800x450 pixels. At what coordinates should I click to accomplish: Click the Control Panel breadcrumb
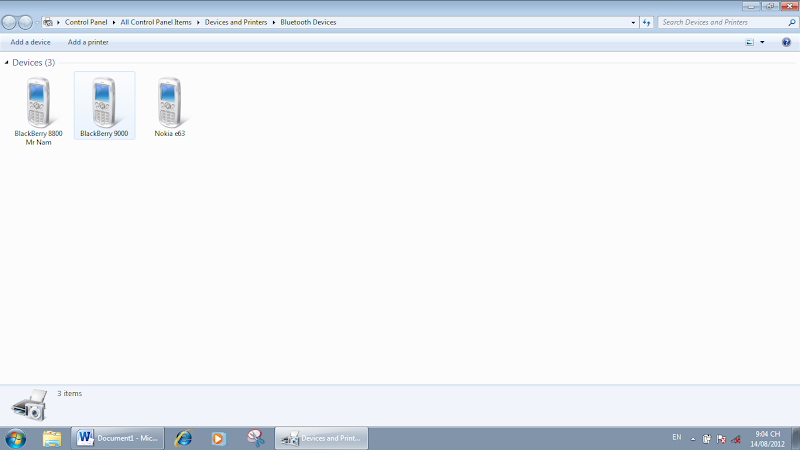click(86, 22)
